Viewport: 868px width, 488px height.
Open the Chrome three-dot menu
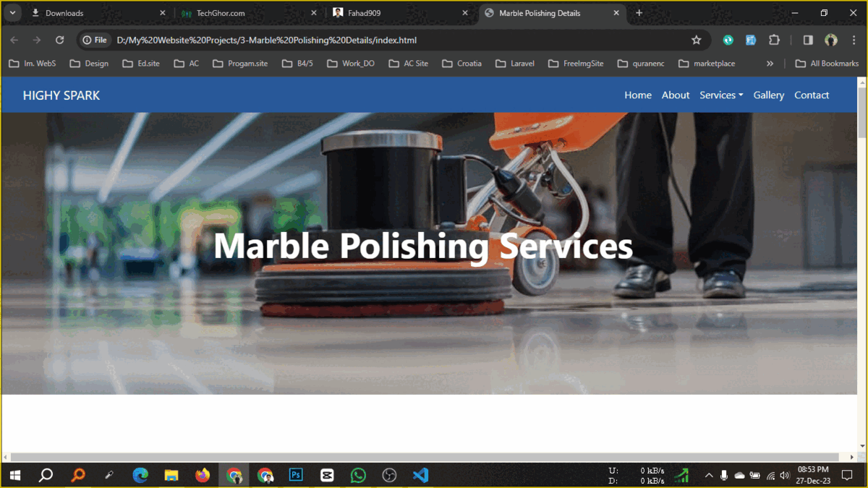(854, 40)
